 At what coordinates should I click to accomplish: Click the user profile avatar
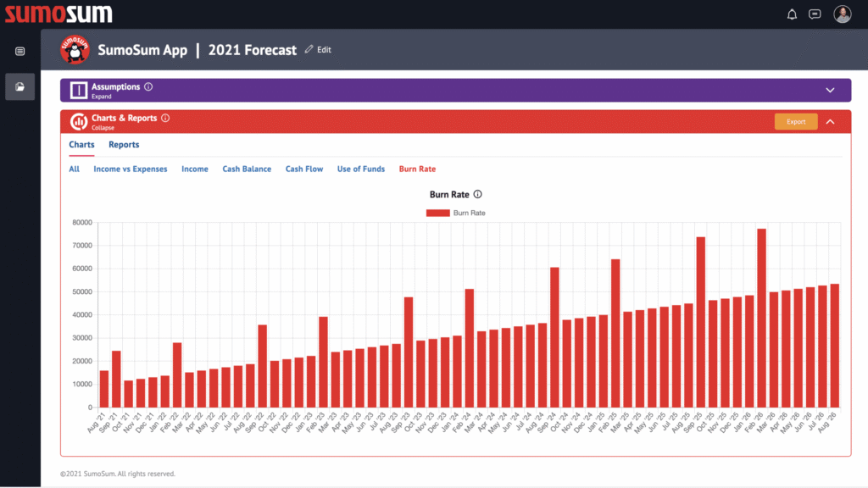click(x=842, y=14)
